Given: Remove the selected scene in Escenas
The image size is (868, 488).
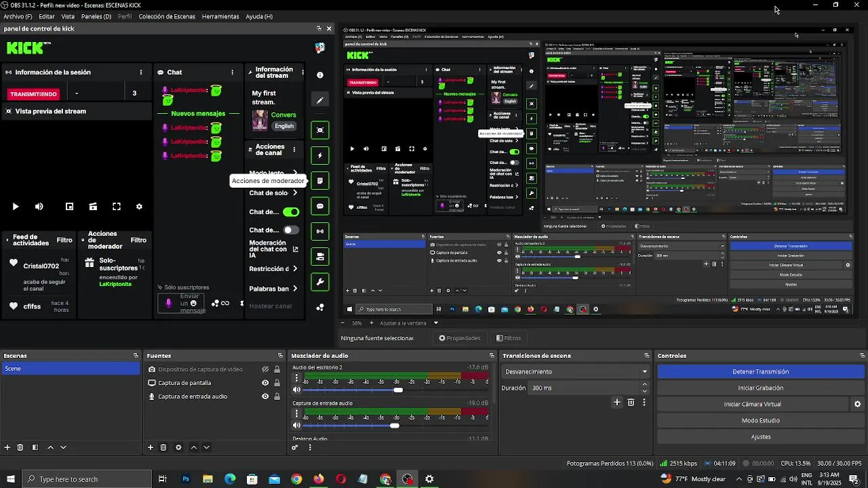Looking at the screenshot, I should point(20,447).
